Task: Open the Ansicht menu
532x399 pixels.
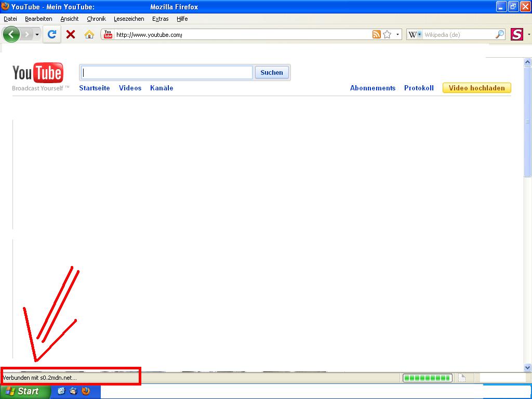Action: tap(70, 19)
